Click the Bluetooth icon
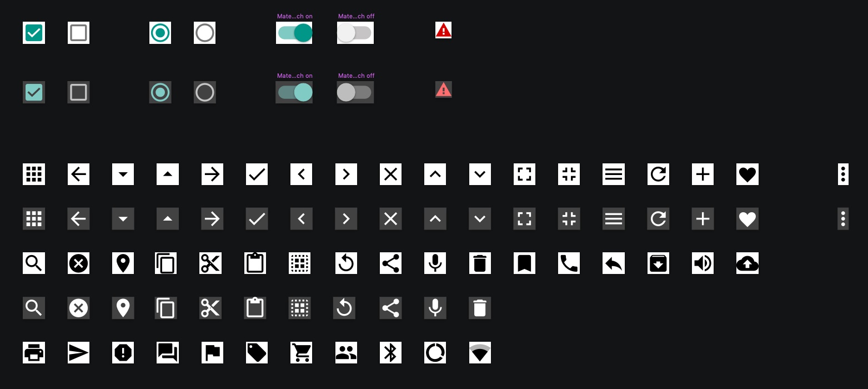This screenshot has width=868, height=389. 390,352
